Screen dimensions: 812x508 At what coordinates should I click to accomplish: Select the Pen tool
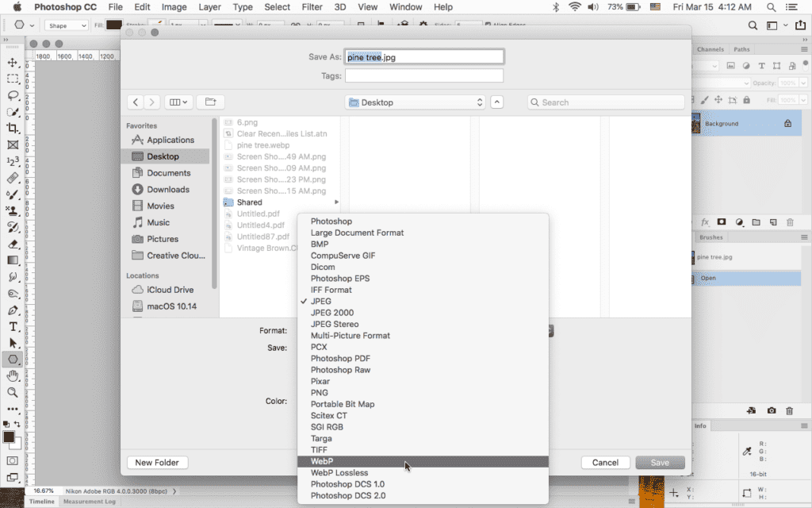point(13,310)
